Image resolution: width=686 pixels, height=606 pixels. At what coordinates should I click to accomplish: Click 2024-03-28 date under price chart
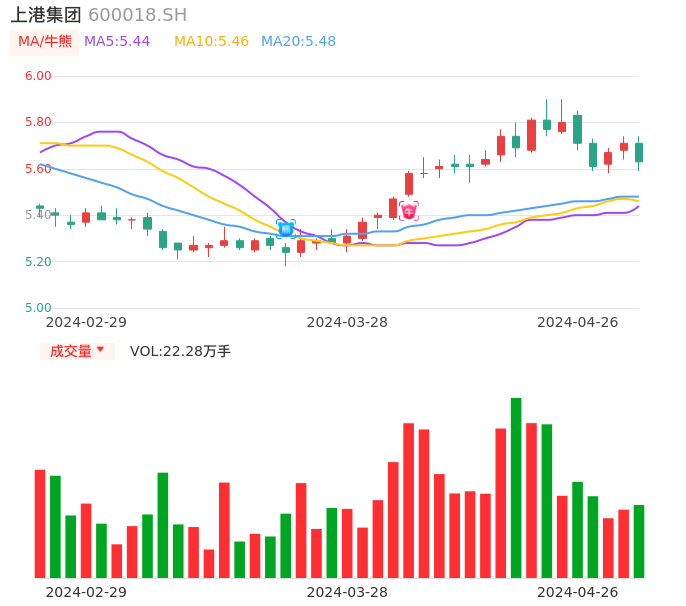pos(347,322)
